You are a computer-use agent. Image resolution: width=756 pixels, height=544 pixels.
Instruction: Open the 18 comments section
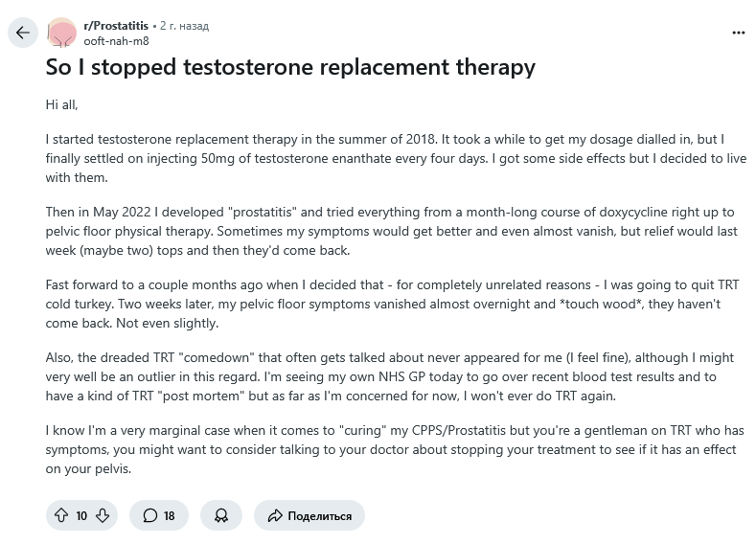pyautogui.click(x=159, y=515)
